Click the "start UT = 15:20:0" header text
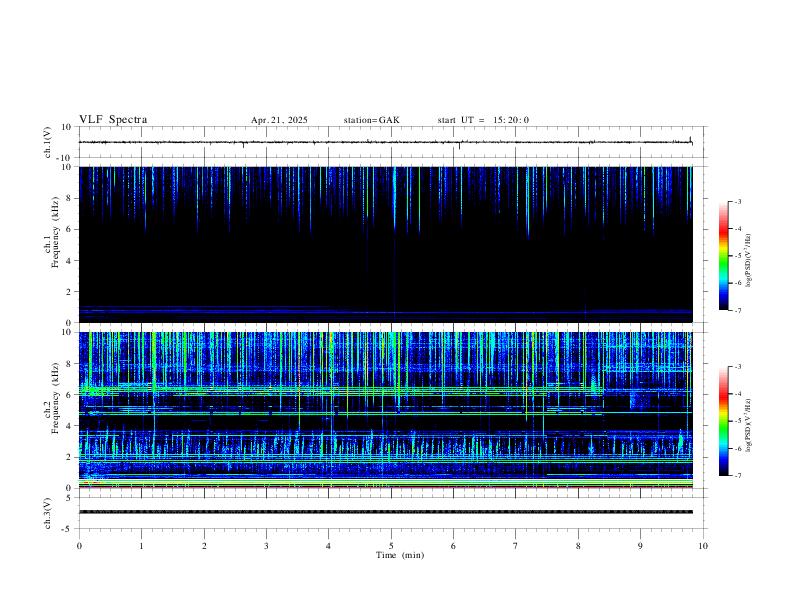 click(x=483, y=120)
